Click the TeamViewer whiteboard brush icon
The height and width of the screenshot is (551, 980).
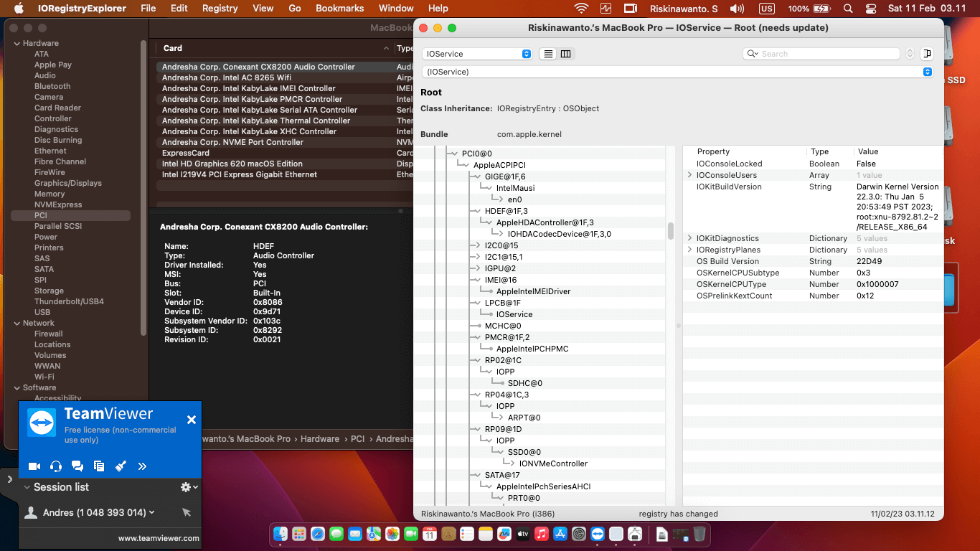point(121,466)
